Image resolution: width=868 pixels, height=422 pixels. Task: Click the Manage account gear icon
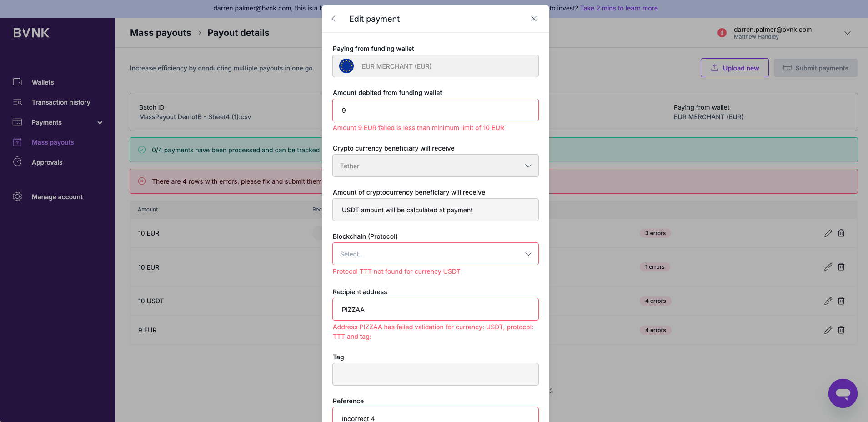[x=17, y=196]
